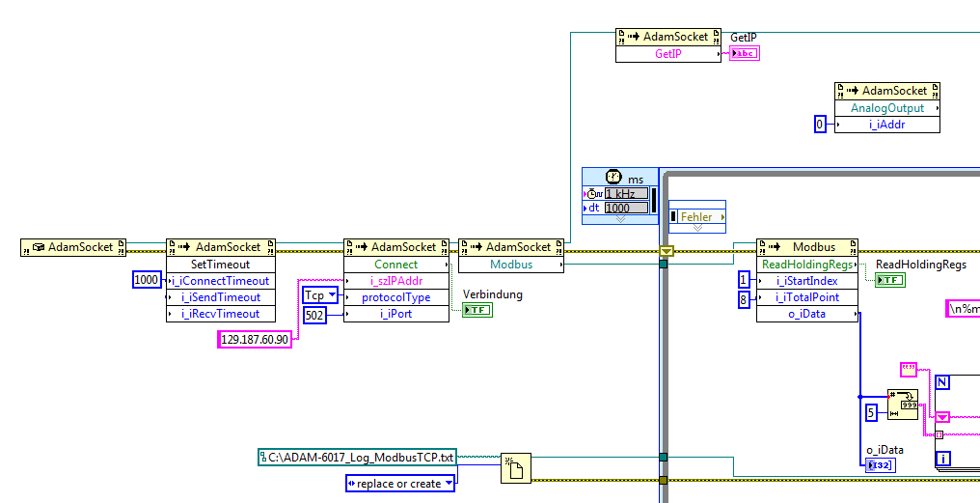Click the Fehler error terminal in loop
Viewport: 980px width, 503px height.
(697, 216)
